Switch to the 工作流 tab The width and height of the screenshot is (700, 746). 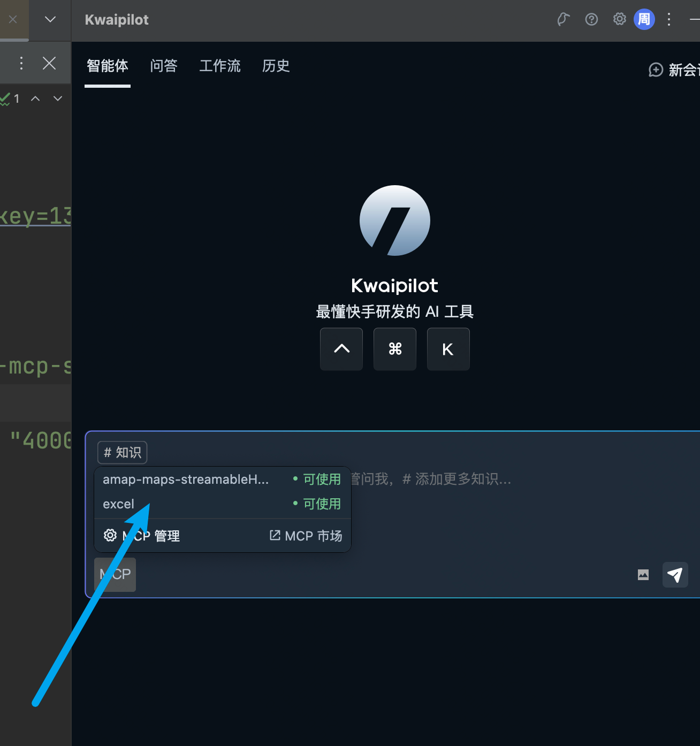click(220, 66)
